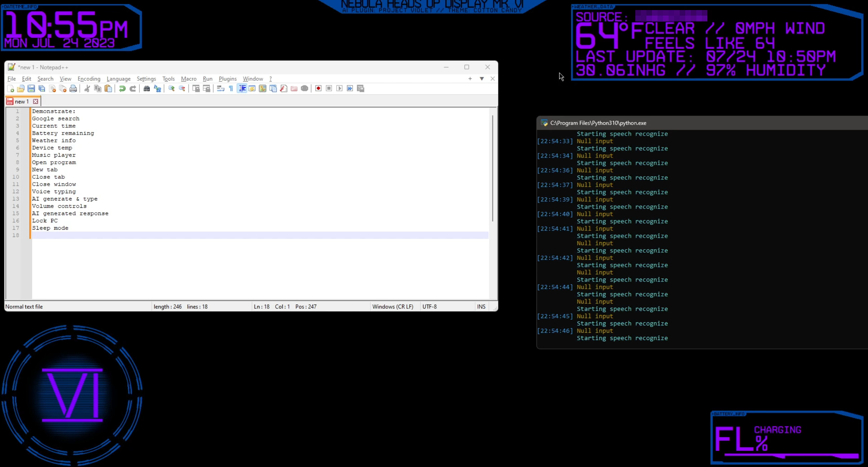Open Find with the binoculars icon
This screenshot has width=868, height=467.
[x=147, y=88]
